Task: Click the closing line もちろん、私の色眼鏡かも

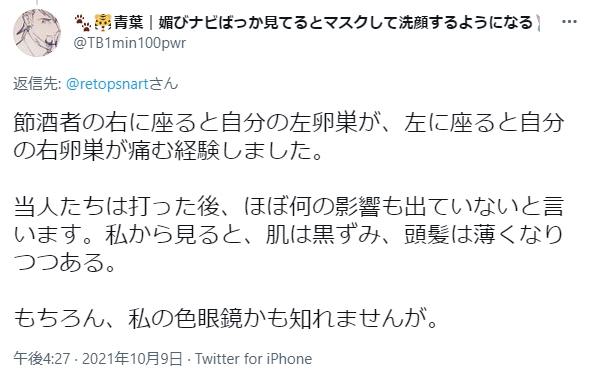Action: click(x=225, y=319)
